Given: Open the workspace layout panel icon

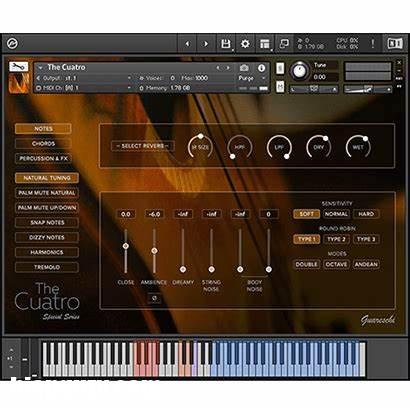Looking at the screenshot, I should click(x=265, y=44).
